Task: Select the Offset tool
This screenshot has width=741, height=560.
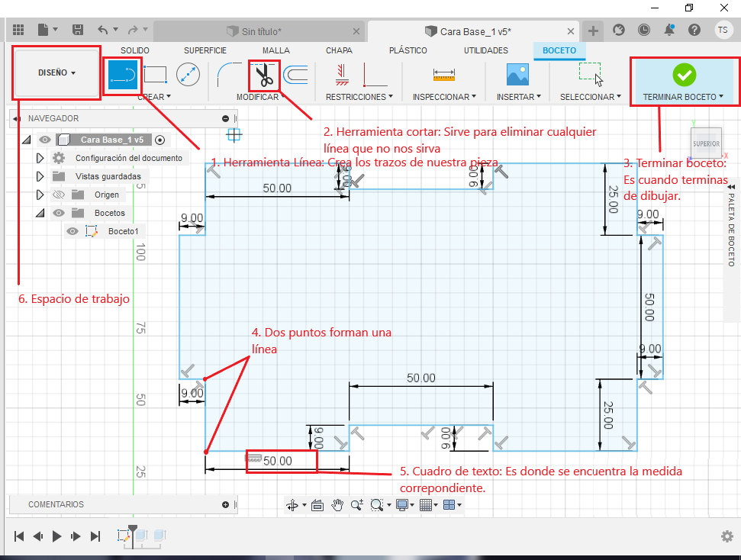Action: pos(296,75)
